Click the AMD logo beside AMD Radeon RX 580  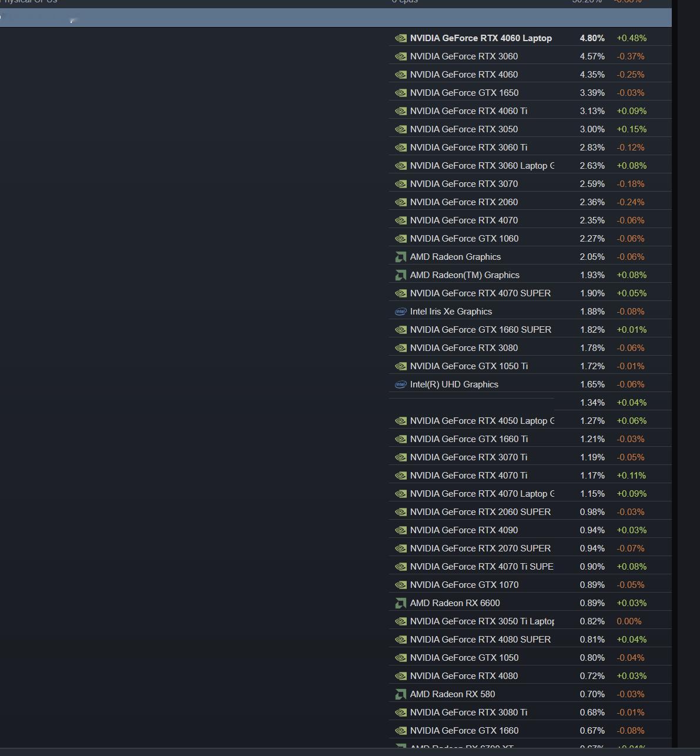pyautogui.click(x=401, y=694)
